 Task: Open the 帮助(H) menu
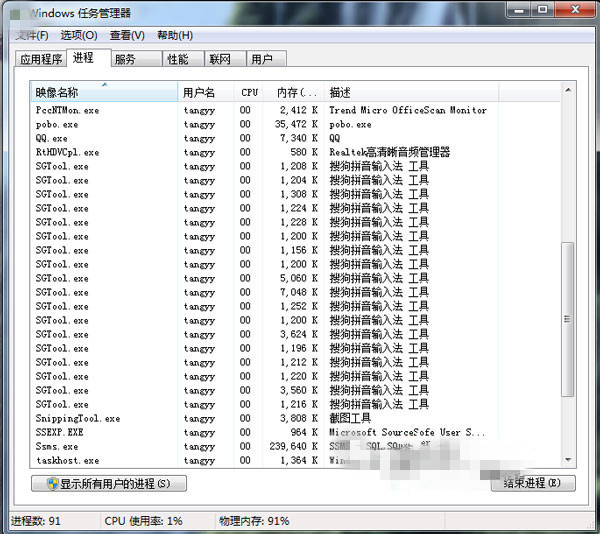coord(174,36)
